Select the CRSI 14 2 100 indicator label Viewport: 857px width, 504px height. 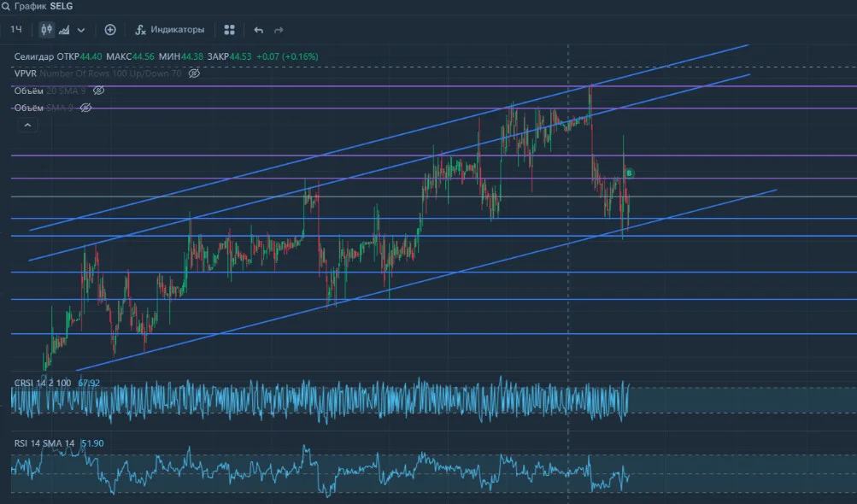pyautogui.click(x=43, y=383)
